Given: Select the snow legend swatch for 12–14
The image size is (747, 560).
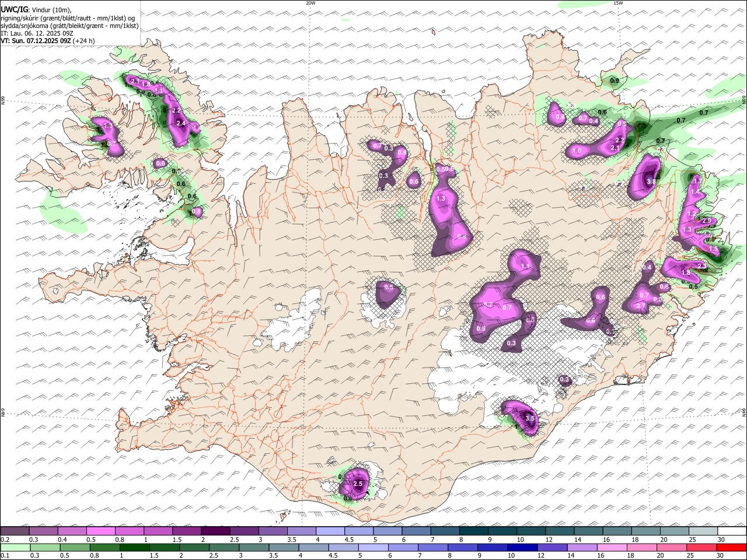Looking at the screenshot, I should (x=560, y=531).
